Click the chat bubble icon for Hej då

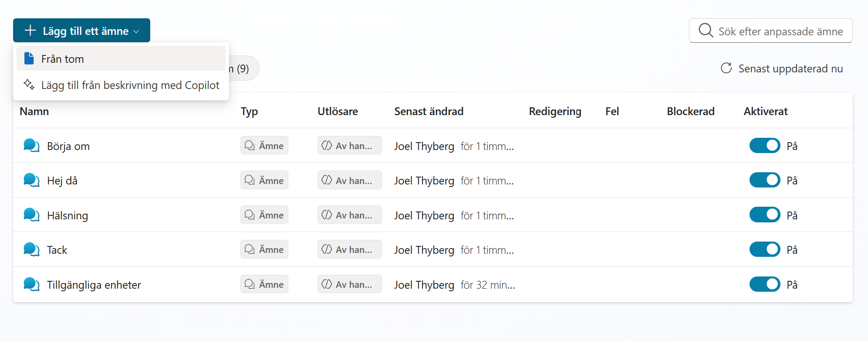pyautogui.click(x=31, y=180)
